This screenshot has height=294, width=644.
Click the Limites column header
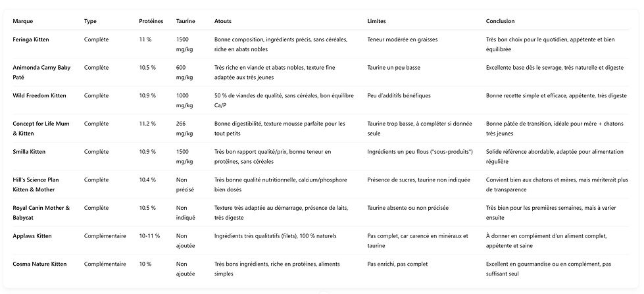point(376,21)
